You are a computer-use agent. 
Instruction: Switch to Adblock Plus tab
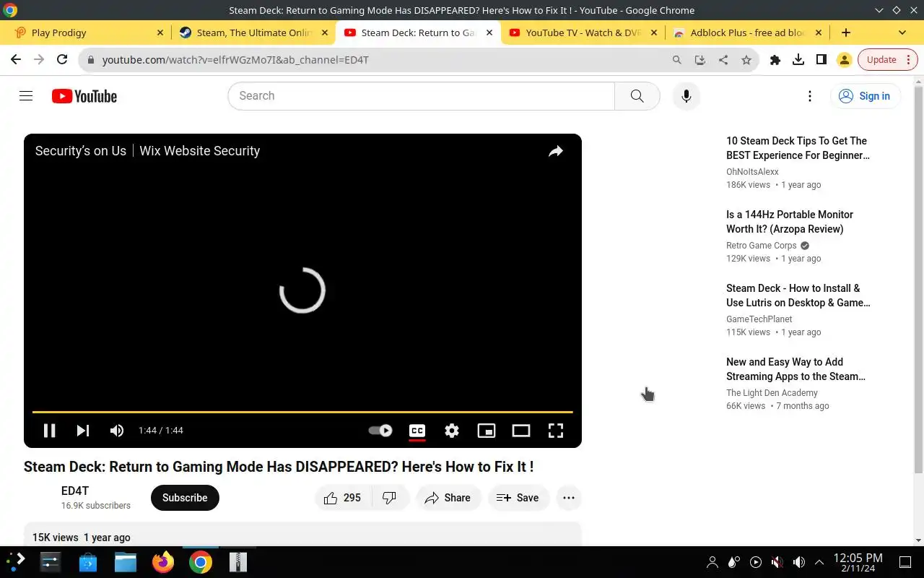748,33
